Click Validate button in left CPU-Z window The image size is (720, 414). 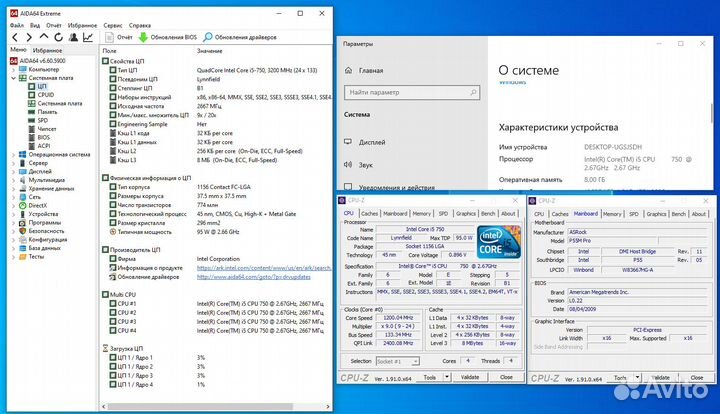point(470,377)
